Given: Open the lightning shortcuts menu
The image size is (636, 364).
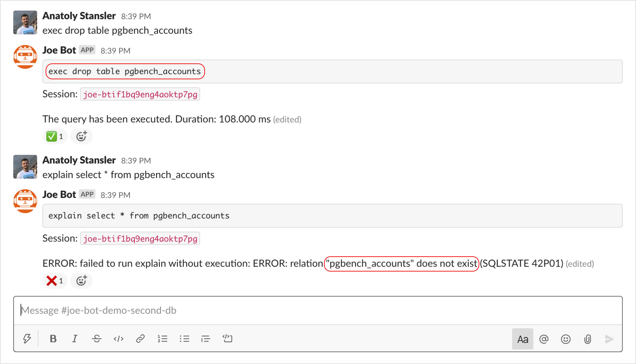Looking at the screenshot, I should [x=27, y=339].
